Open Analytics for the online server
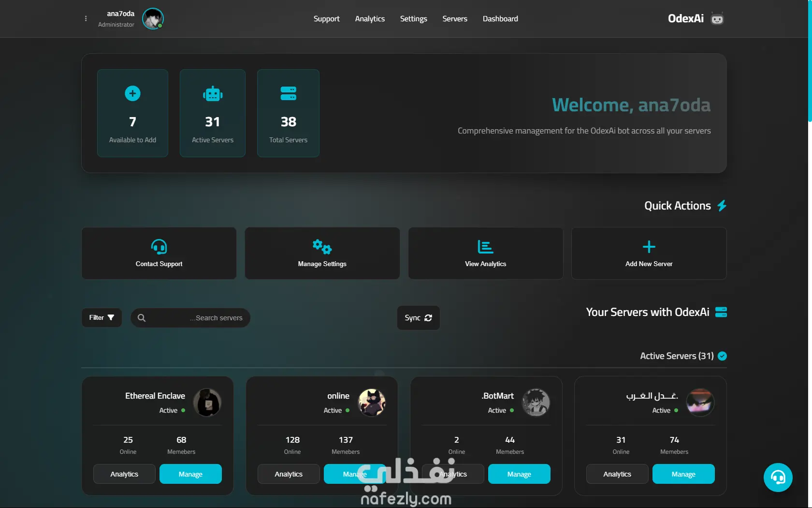This screenshot has height=508, width=812. point(289,474)
